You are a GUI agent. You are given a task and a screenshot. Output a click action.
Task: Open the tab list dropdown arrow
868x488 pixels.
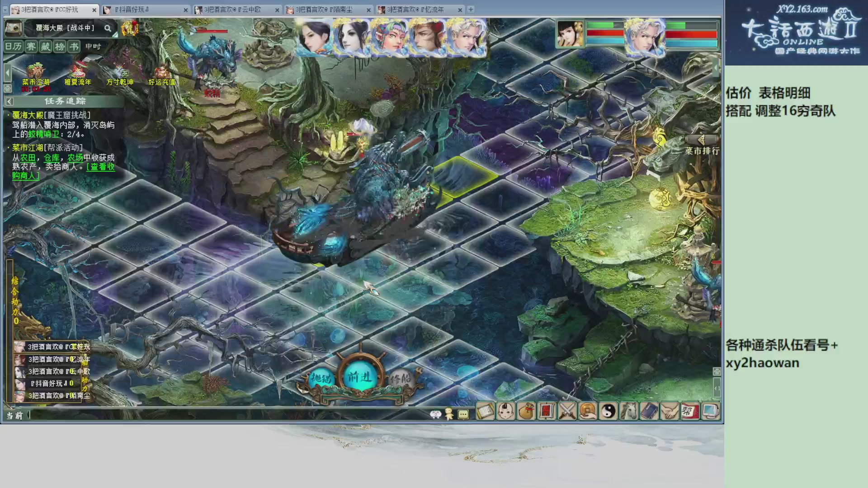(5, 9)
